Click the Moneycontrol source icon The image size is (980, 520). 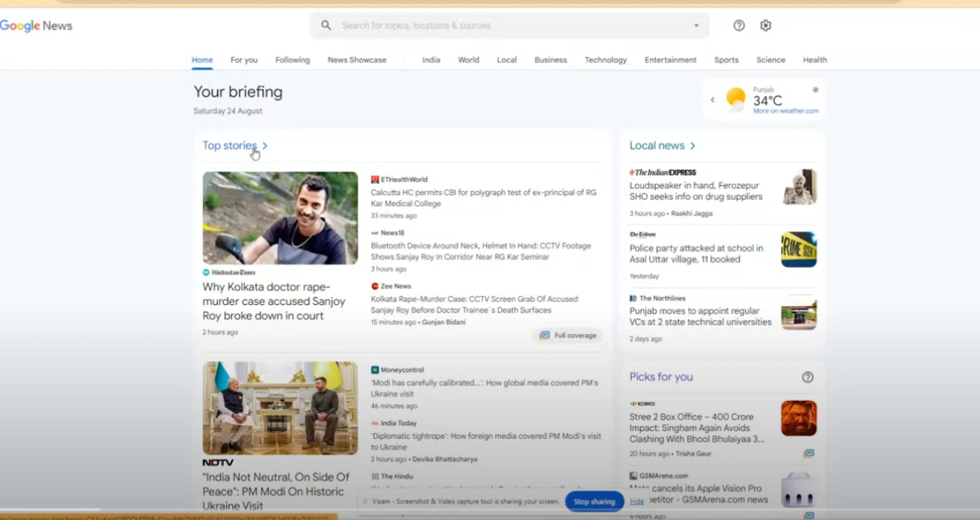point(375,370)
